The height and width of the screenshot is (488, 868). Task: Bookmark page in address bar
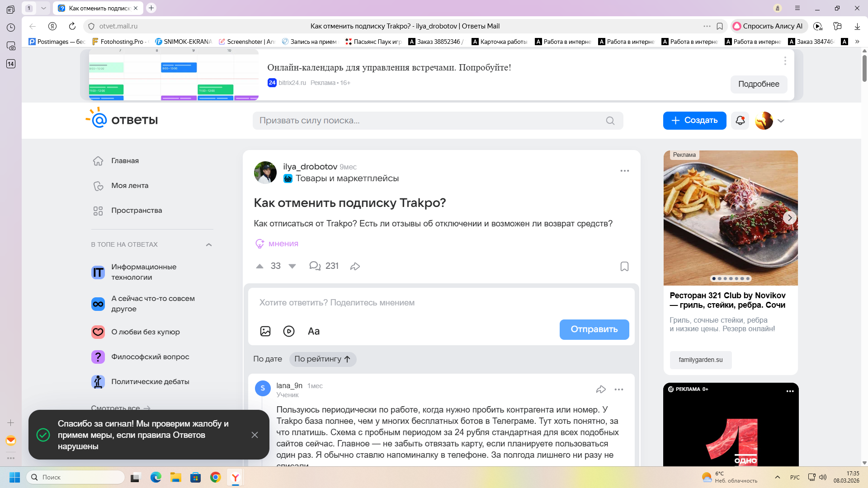[720, 26]
